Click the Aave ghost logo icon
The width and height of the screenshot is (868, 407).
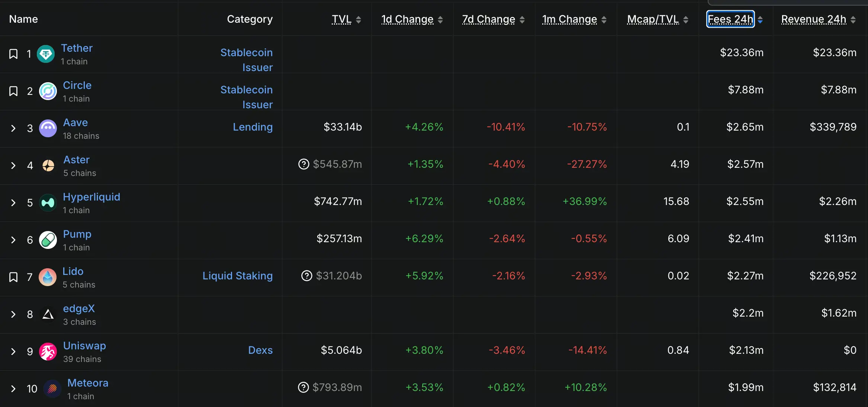[x=48, y=128]
